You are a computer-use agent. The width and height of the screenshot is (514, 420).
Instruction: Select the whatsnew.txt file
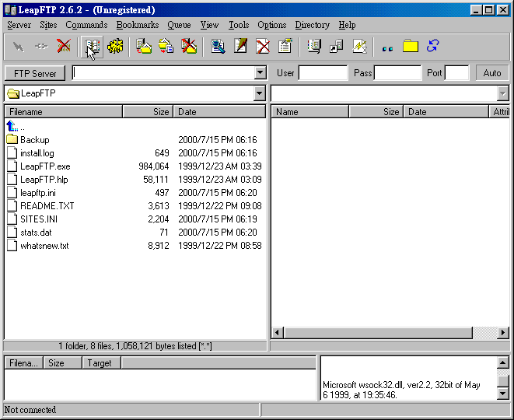pyautogui.click(x=44, y=246)
